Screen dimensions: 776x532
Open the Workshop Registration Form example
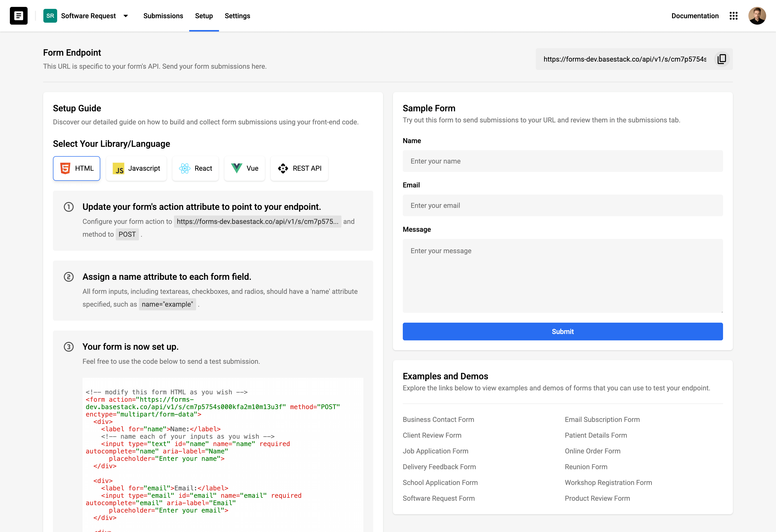pyautogui.click(x=608, y=482)
